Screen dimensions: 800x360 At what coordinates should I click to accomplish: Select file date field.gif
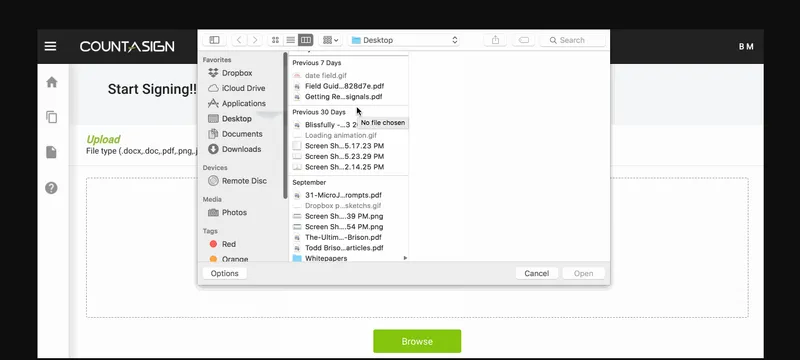[x=326, y=75]
